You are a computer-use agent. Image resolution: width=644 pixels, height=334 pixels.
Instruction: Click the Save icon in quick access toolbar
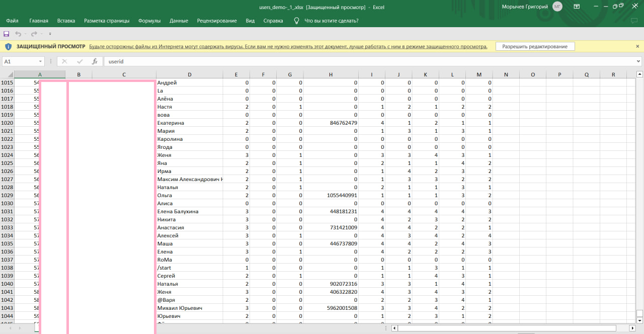pyautogui.click(x=7, y=34)
